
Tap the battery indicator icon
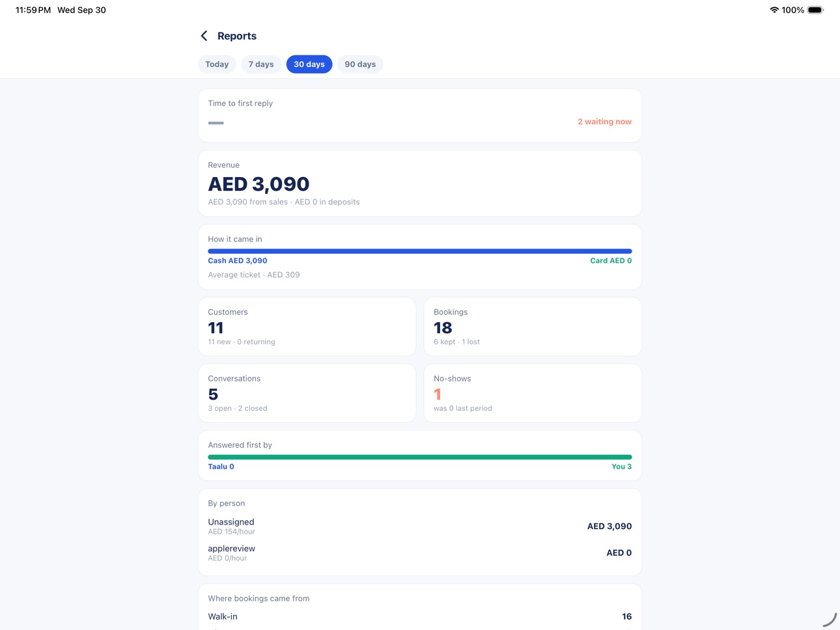(815, 10)
